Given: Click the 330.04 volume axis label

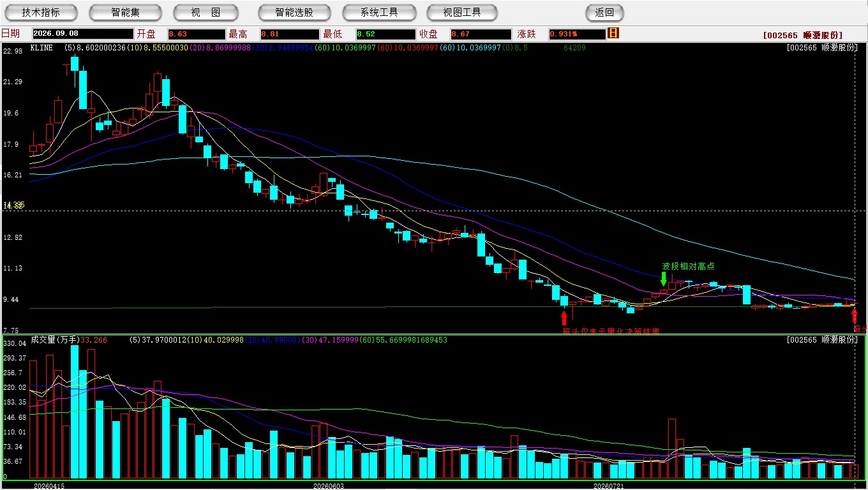Looking at the screenshot, I should [x=15, y=343].
